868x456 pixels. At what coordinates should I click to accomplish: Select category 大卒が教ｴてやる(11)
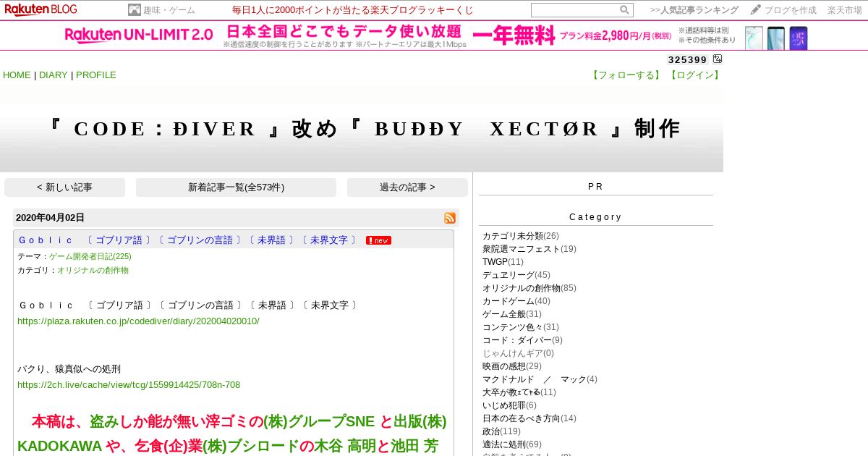pyautogui.click(x=519, y=392)
